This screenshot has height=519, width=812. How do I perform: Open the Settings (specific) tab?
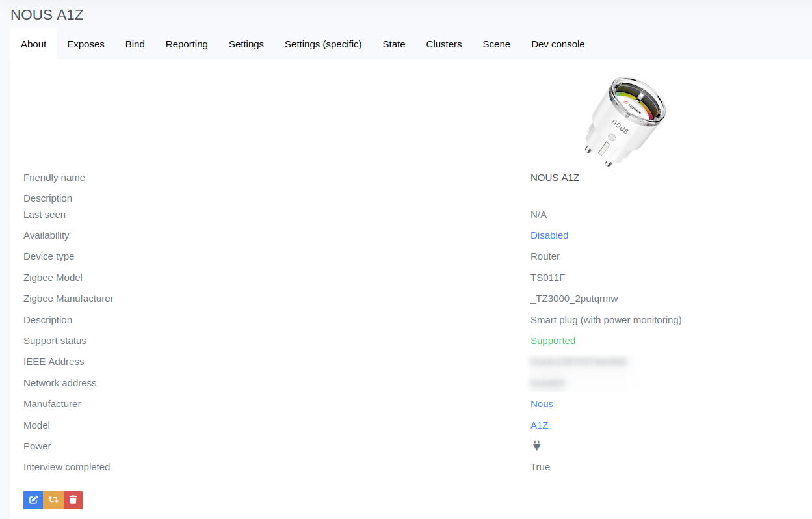pyautogui.click(x=323, y=44)
